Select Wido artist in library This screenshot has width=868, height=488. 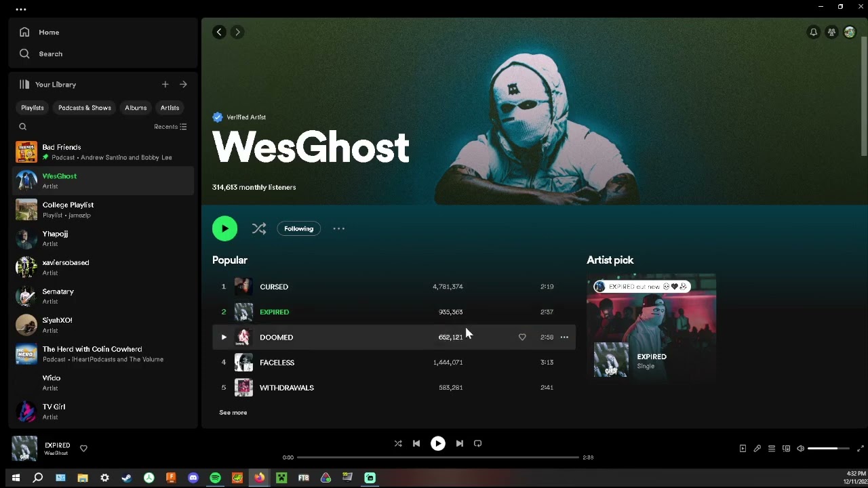pyautogui.click(x=103, y=382)
